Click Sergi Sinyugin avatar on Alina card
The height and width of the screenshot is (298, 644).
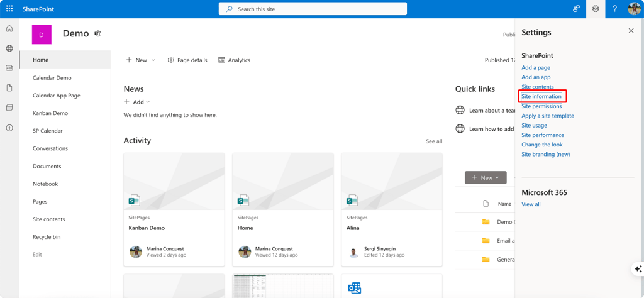click(x=353, y=251)
